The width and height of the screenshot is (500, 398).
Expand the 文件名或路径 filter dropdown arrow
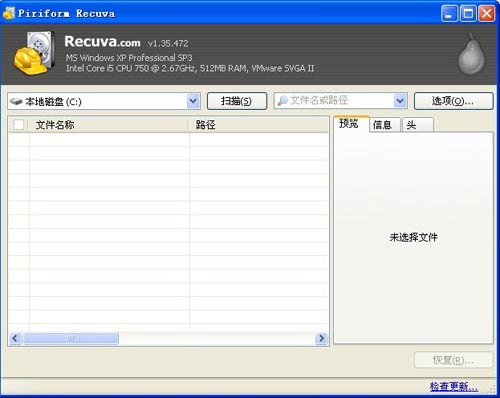[x=400, y=101]
